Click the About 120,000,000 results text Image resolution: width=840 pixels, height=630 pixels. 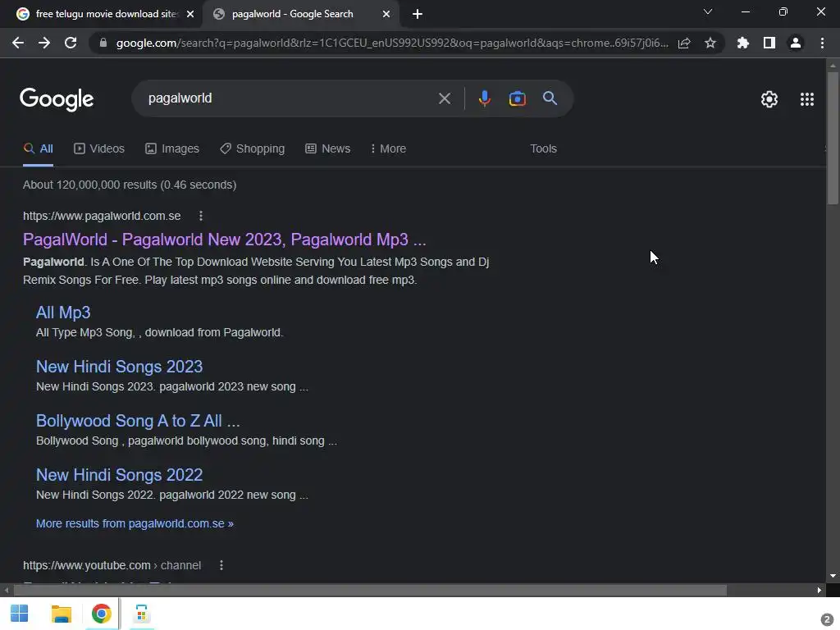pos(130,185)
